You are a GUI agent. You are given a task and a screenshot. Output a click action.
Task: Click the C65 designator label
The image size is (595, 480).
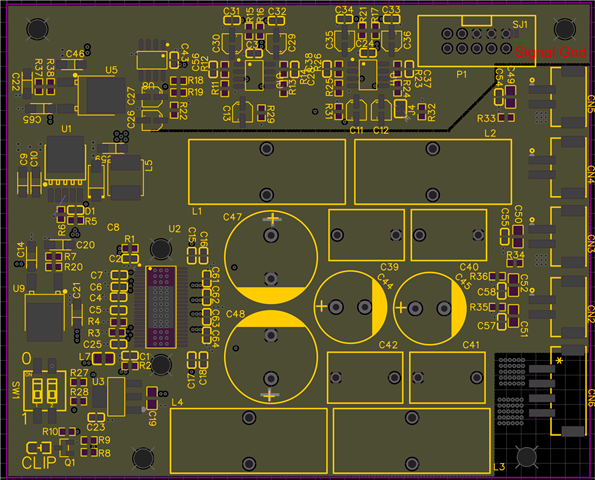click(x=33, y=120)
